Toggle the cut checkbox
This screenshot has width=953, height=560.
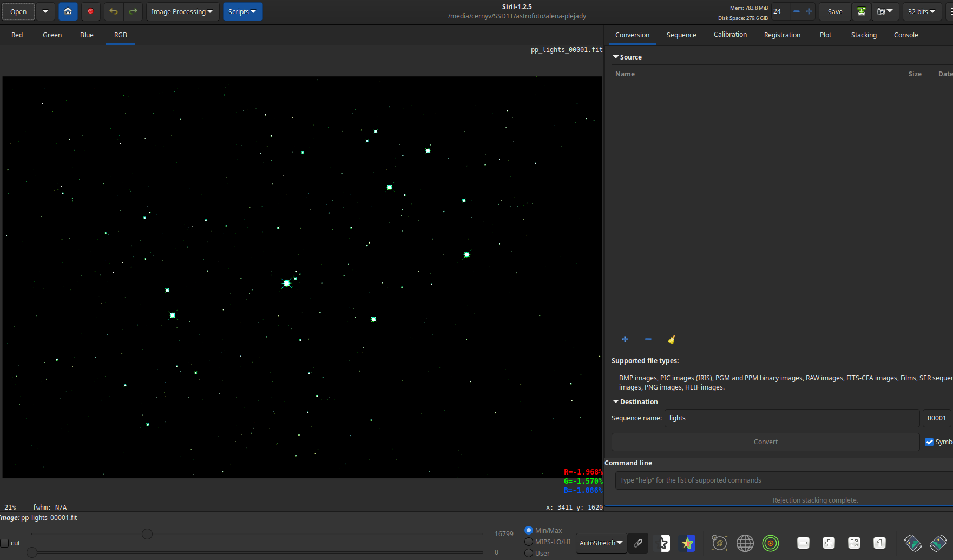4,543
